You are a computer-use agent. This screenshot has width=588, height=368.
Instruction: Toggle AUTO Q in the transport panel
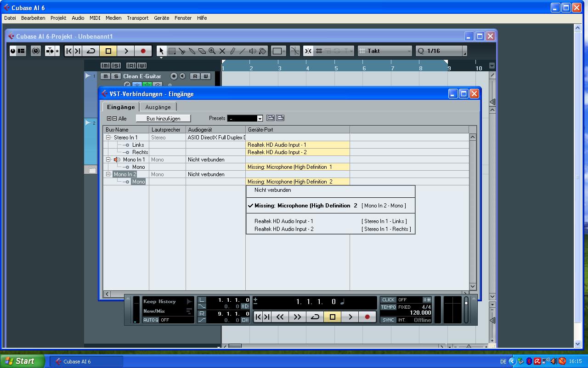click(x=151, y=320)
